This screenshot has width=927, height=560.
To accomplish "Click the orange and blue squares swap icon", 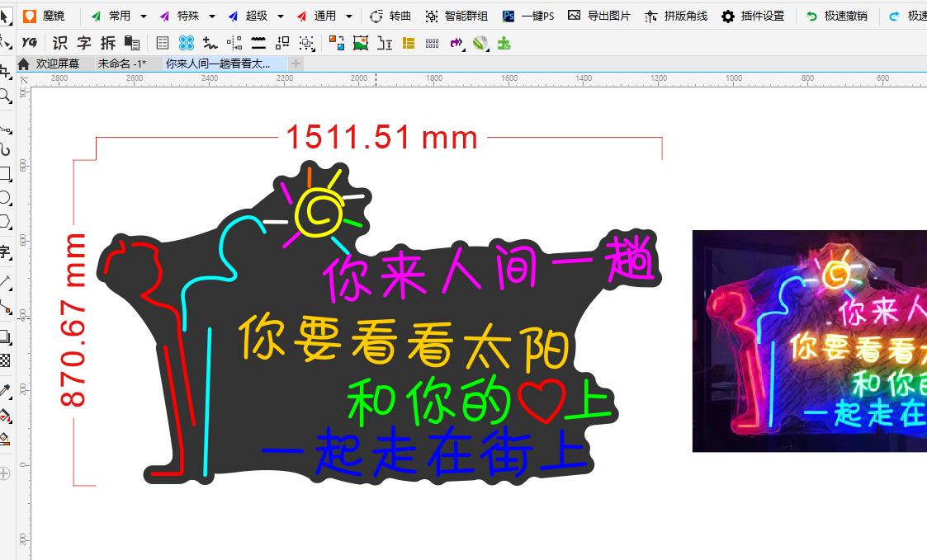I will 337,43.
